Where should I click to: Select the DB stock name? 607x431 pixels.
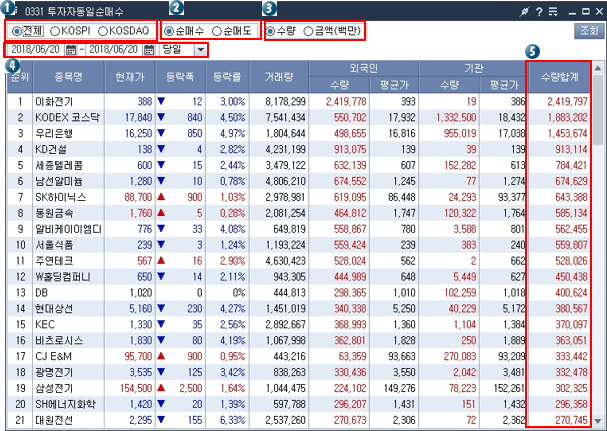tap(41, 293)
